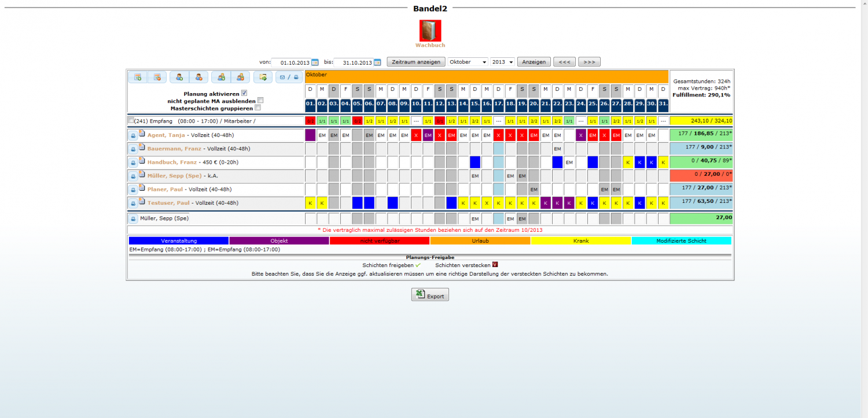
Task: Click Zeitraum anzeigen button
Action: point(415,62)
